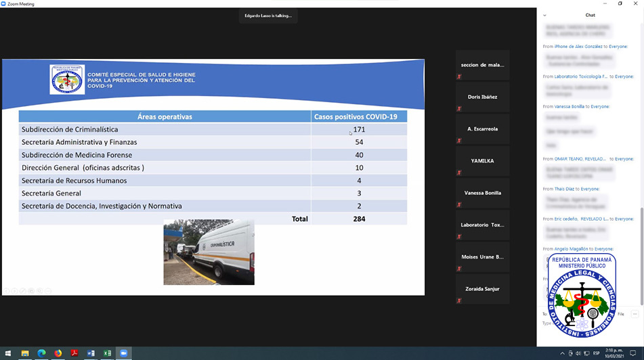Screen dimensions: 644x360
Task: Click the Secretaría de Recursos Humanos row
Action: pyautogui.click(x=213, y=180)
